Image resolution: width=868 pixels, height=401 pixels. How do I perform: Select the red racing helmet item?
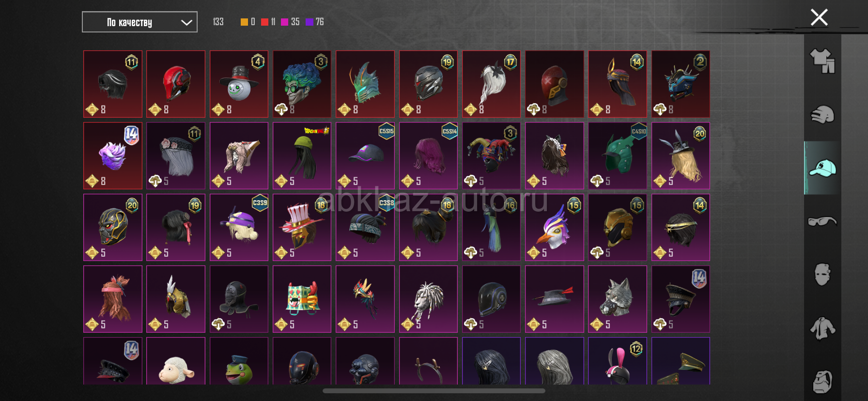click(176, 84)
